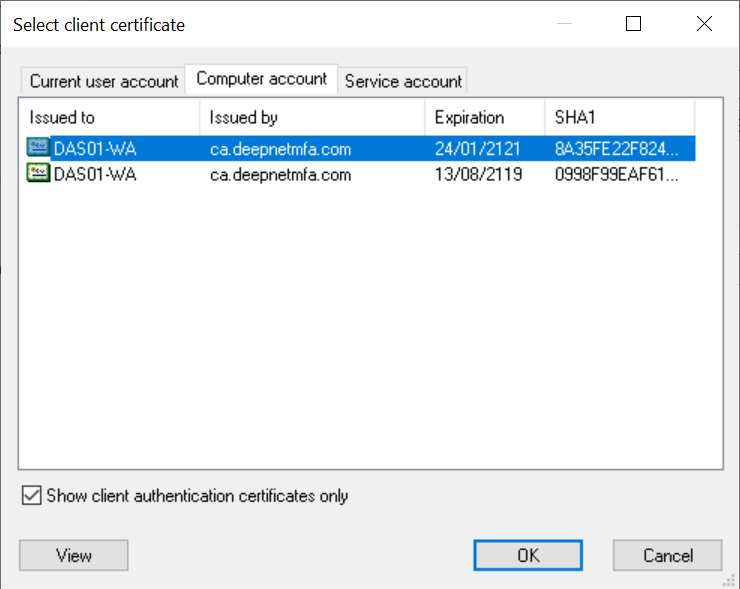Select the certificate with SHA1 0998F99EAF61
This screenshot has width=740, height=589.
point(616,174)
